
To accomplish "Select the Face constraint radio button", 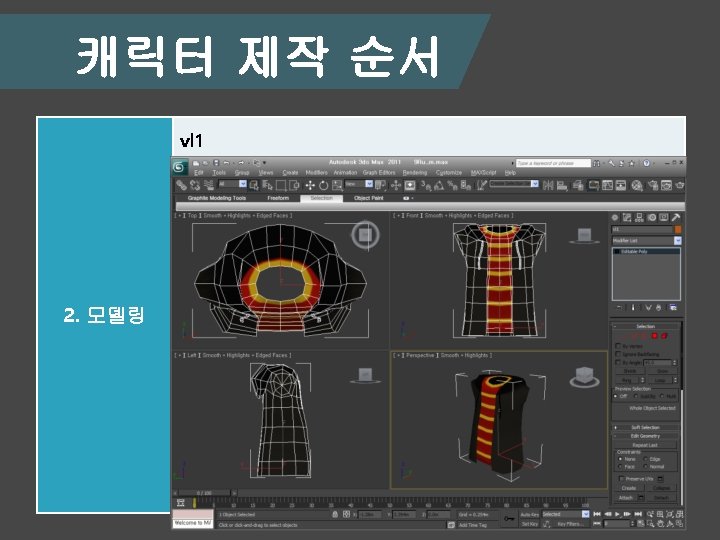I will (620, 467).
